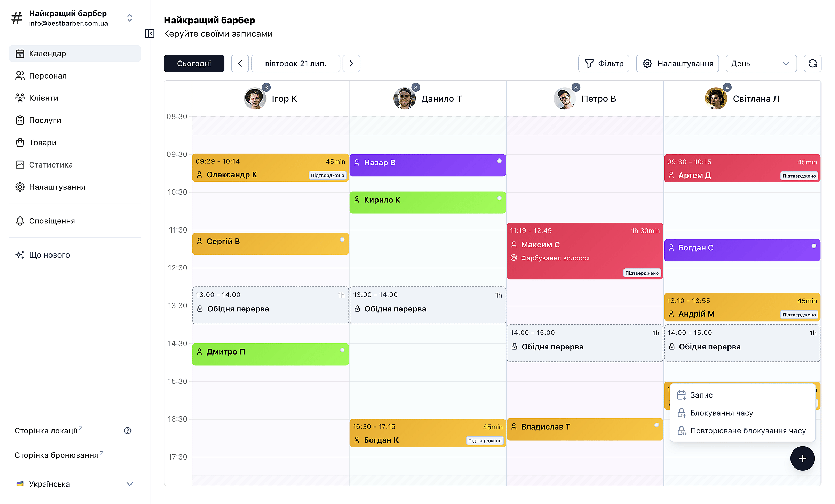Collapse the sidebar panel icon
The image size is (835, 504).
coord(150,33)
